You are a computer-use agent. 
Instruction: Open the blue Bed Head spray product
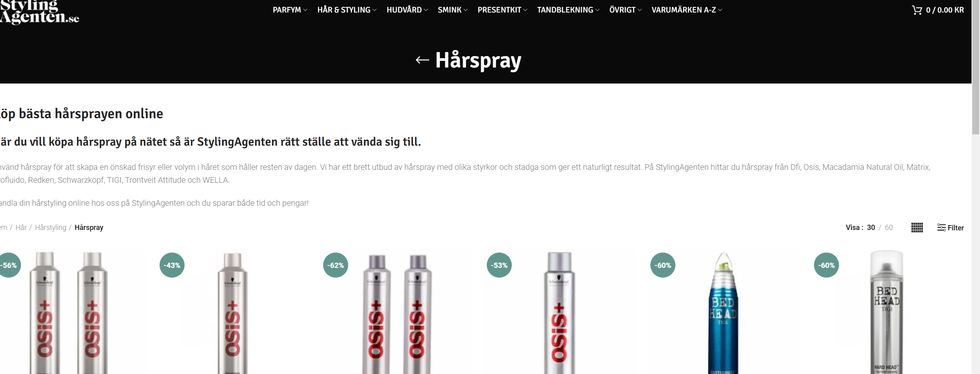pyautogui.click(x=723, y=313)
